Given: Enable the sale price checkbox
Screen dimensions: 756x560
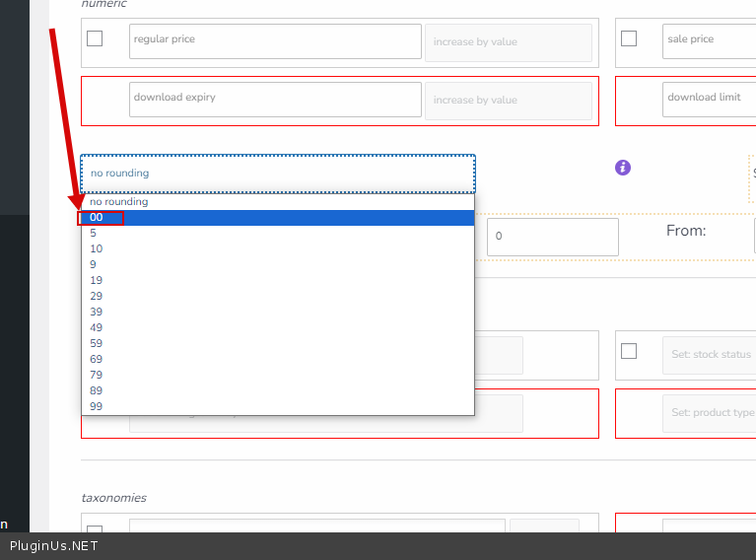Looking at the screenshot, I should click(629, 39).
